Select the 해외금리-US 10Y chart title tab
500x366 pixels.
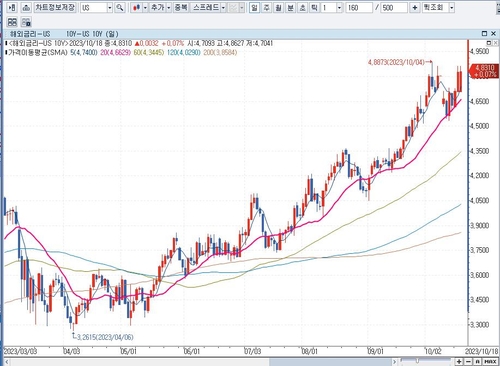[64, 34]
